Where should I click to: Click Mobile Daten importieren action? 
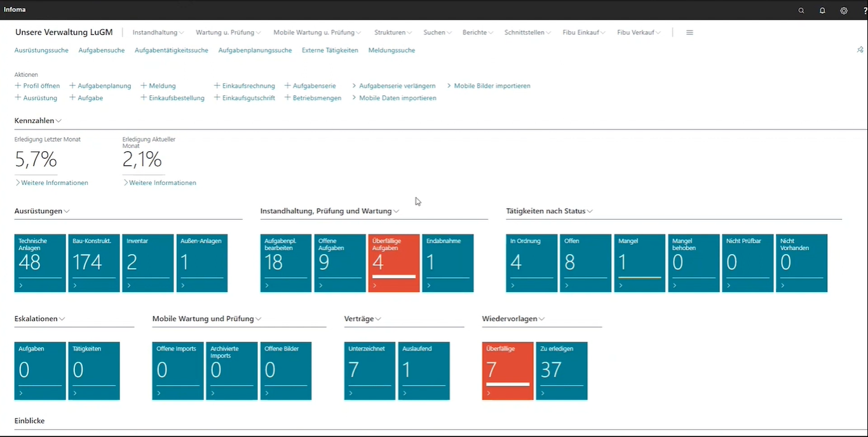(397, 98)
